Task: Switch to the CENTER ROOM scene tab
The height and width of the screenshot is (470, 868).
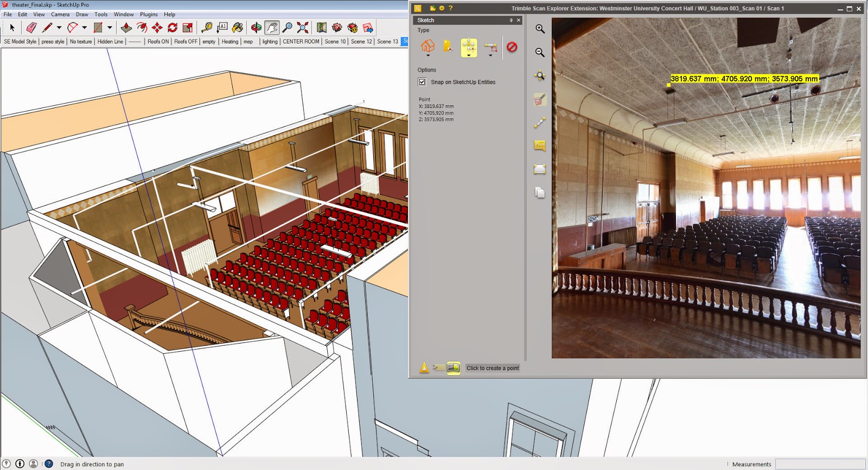Action: point(301,42)
